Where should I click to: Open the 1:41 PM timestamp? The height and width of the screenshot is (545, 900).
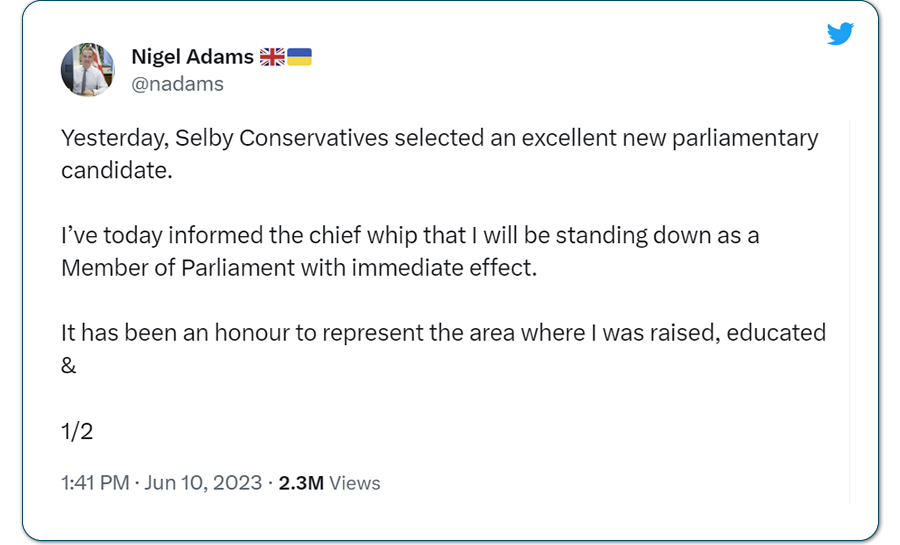coord(95,483)
